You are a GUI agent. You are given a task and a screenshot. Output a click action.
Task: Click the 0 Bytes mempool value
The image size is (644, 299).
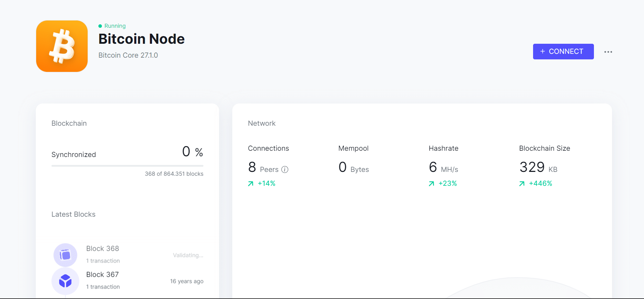354,167
